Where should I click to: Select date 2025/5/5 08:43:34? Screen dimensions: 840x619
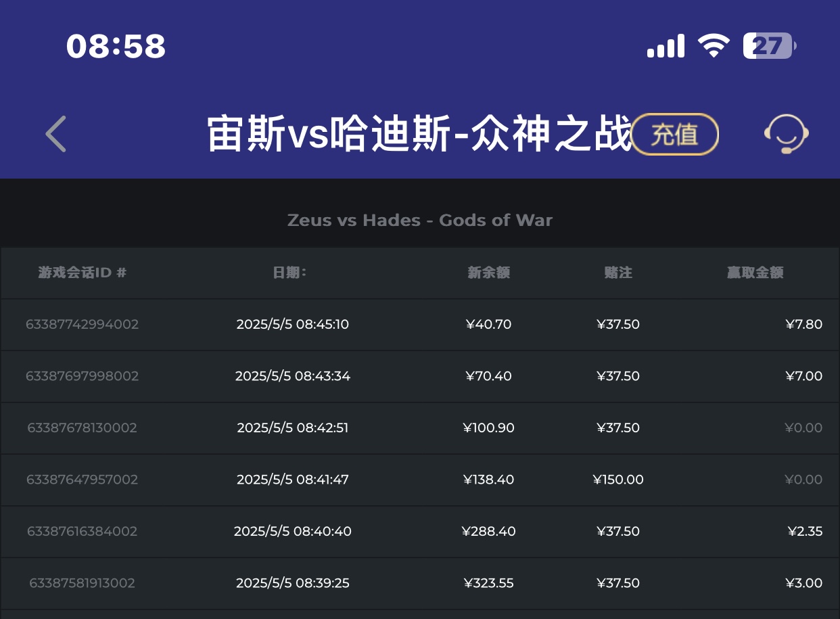tap(293, 376)
